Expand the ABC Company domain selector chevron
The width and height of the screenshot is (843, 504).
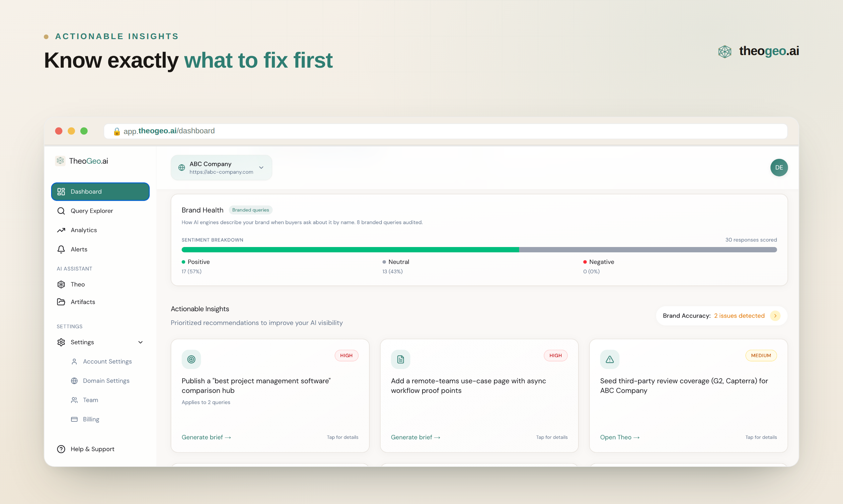(x=261, y=167)
